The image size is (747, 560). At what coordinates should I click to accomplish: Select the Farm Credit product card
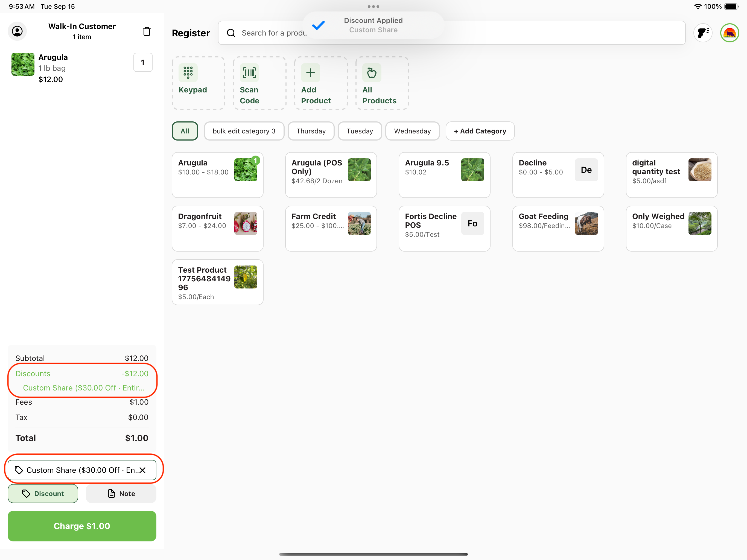click(x=331, y=229)
